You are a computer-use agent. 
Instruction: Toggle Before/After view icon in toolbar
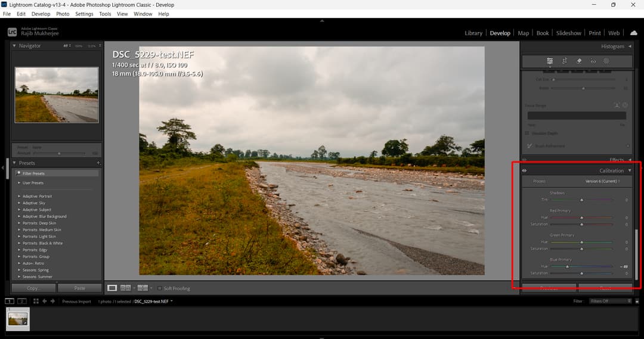[x=143, y=288]
